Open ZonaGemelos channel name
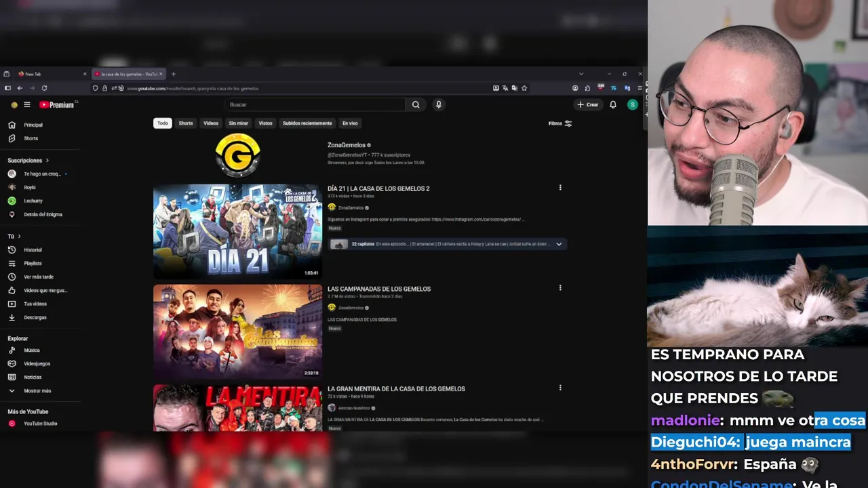The width and height of the screenshot is (868, 488). 347,145
